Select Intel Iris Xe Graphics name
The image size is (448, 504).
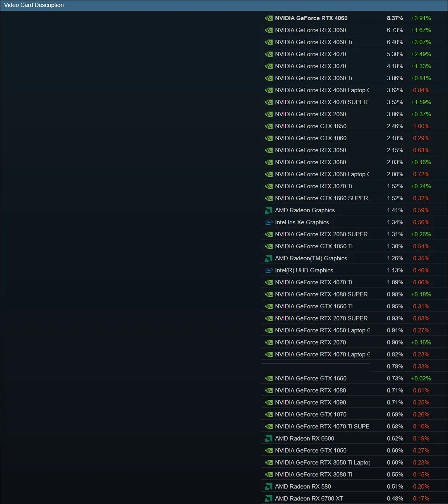(x=302, y=222)
